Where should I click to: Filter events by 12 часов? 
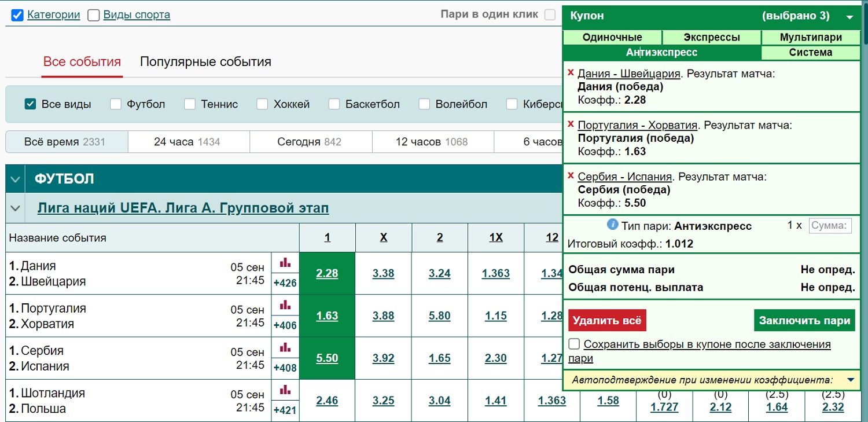point(433,142)
